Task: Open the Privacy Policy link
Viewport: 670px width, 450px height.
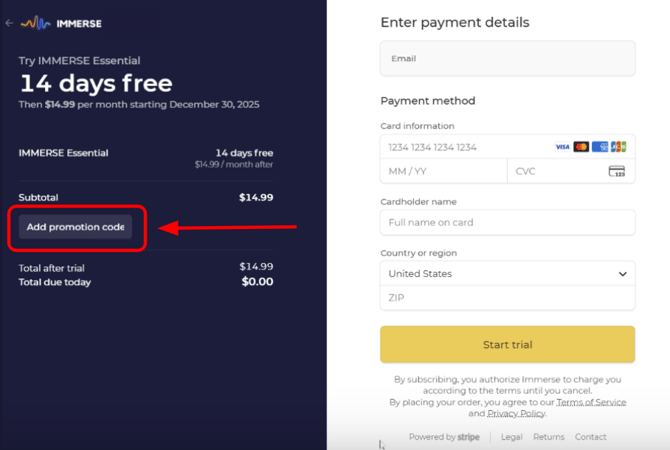Action: coord(517,413)
